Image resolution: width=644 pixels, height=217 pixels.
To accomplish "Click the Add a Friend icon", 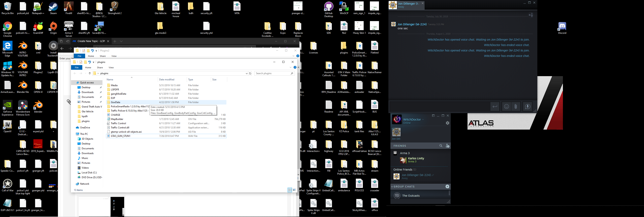I will [x=448, y=146].
